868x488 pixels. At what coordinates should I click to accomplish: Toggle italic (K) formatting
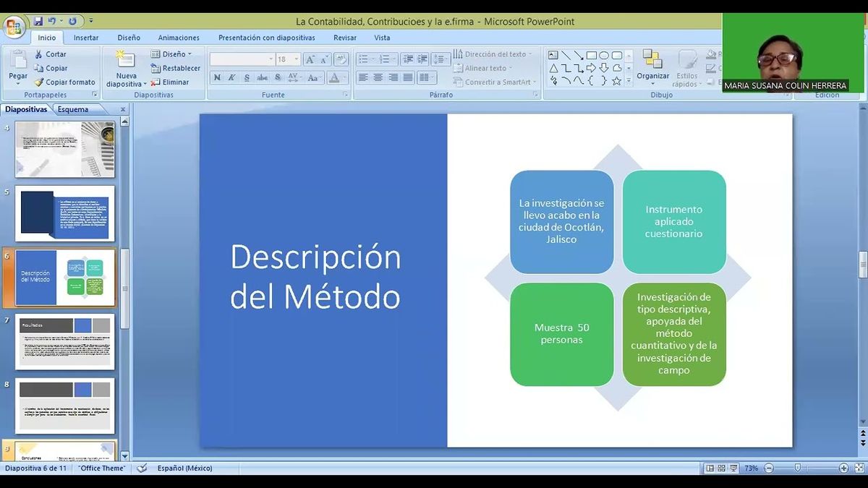tap(231, 77)
